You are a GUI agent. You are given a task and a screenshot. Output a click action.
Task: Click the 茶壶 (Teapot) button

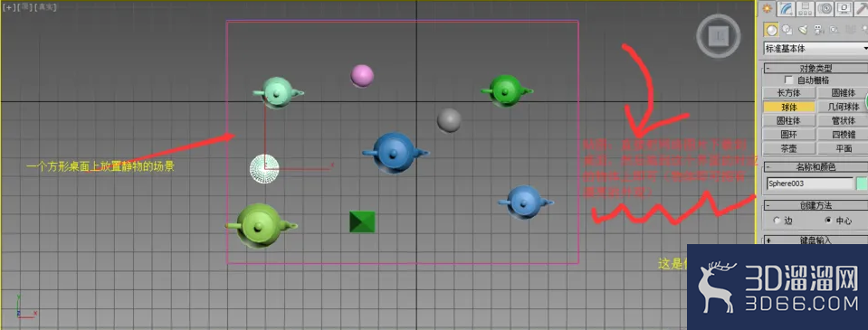[x=788, y=148]
